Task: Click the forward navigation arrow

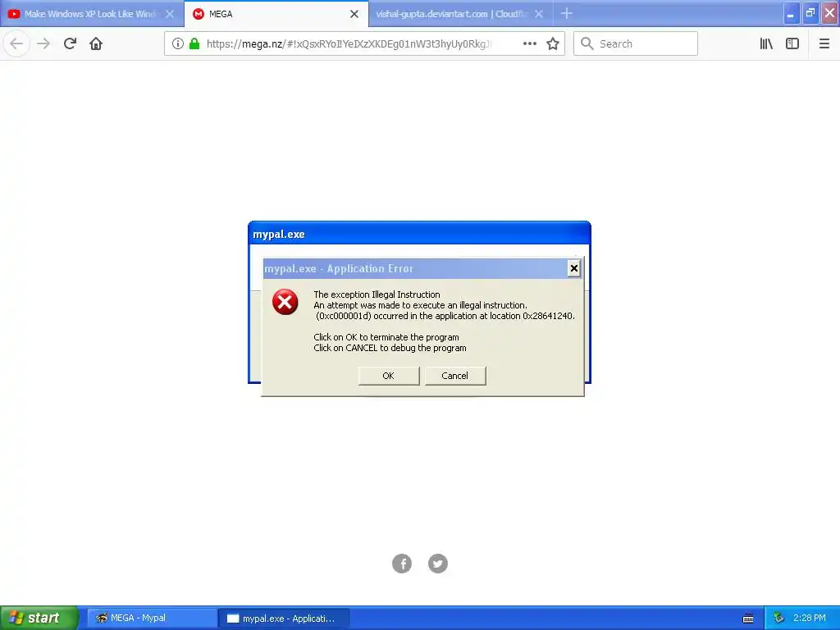Action: click(x=43, y=44)
